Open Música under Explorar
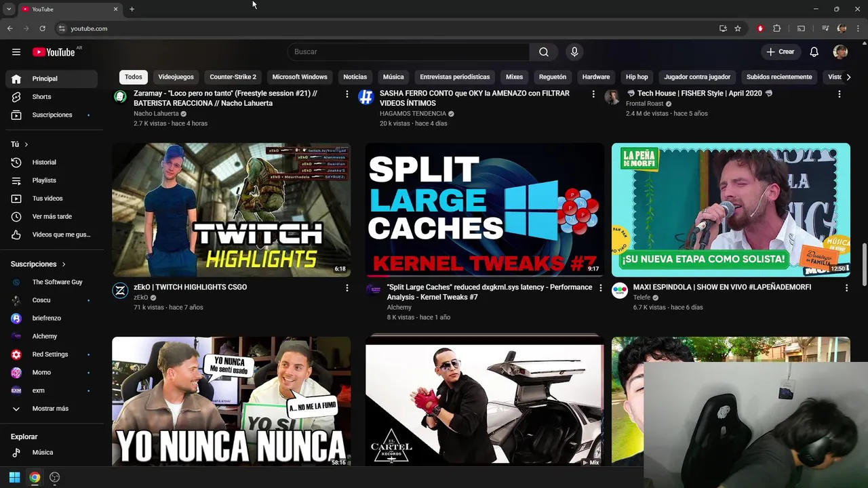This screenshot has height=488, width=868. coord(51,453)
